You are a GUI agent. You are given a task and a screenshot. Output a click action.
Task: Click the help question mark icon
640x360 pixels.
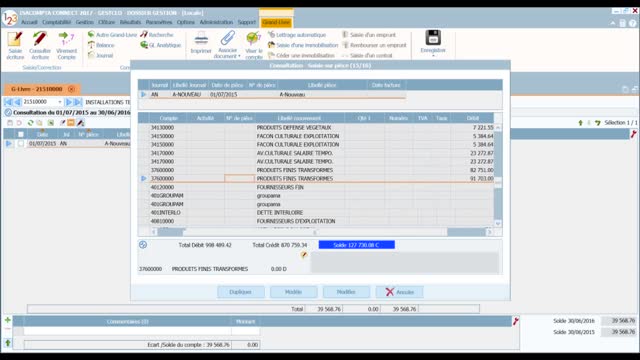632,23
